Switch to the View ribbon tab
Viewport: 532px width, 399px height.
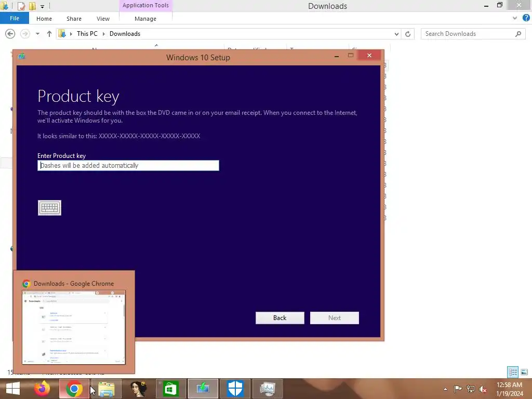coord(103,19)
